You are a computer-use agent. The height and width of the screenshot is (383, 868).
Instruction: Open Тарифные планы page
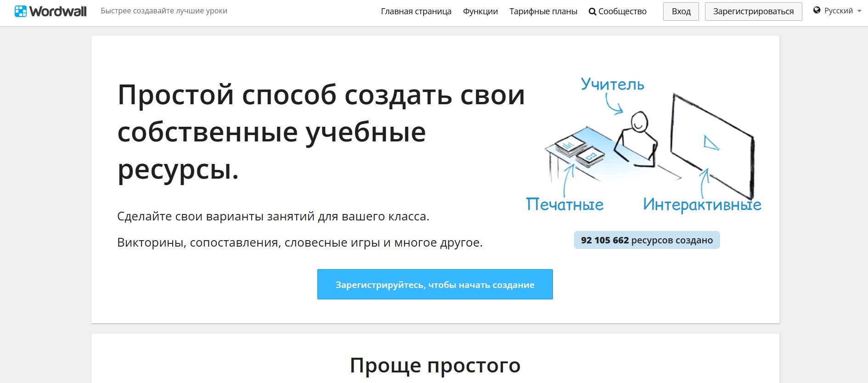click(x=543, y=11)
